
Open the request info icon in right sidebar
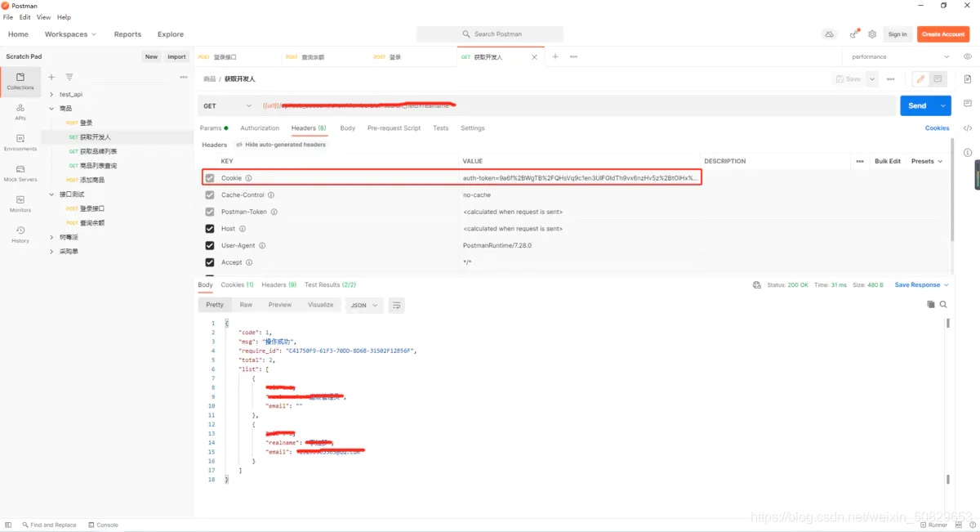tap(968, 153)
